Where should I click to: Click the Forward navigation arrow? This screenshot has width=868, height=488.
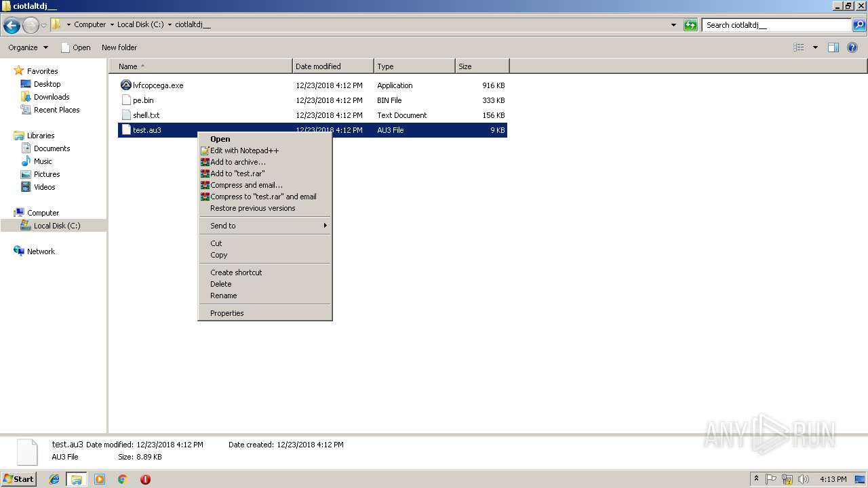pos(31,26)
